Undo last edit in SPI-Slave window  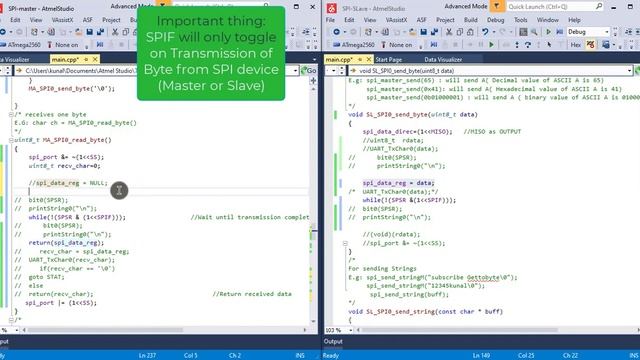click(484, 32)
